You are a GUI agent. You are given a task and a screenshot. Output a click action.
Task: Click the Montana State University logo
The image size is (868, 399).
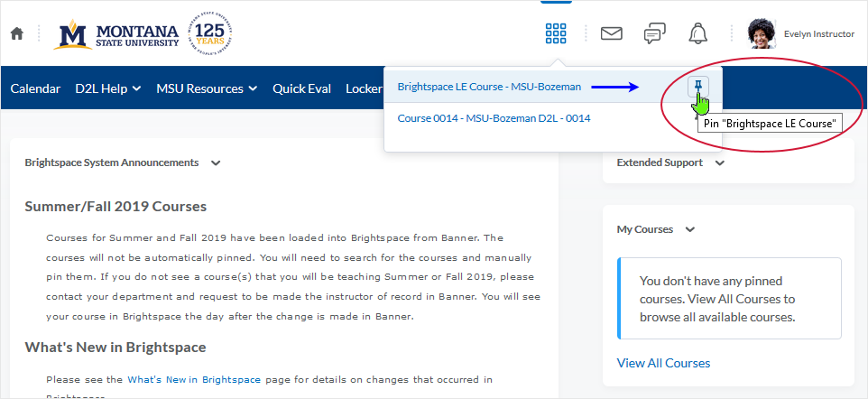click(116, 34)
